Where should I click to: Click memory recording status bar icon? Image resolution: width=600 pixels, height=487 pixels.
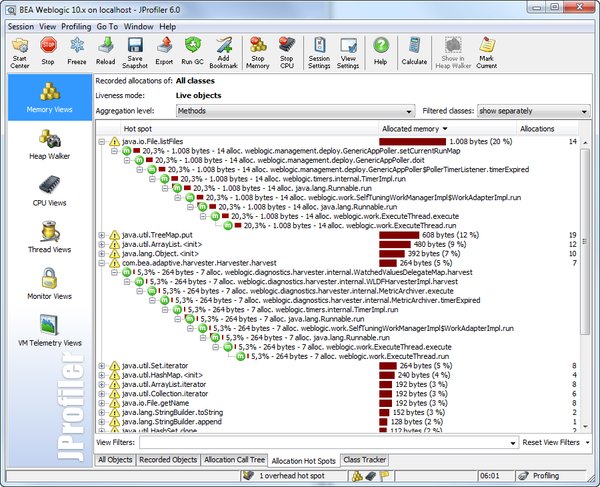357,476
